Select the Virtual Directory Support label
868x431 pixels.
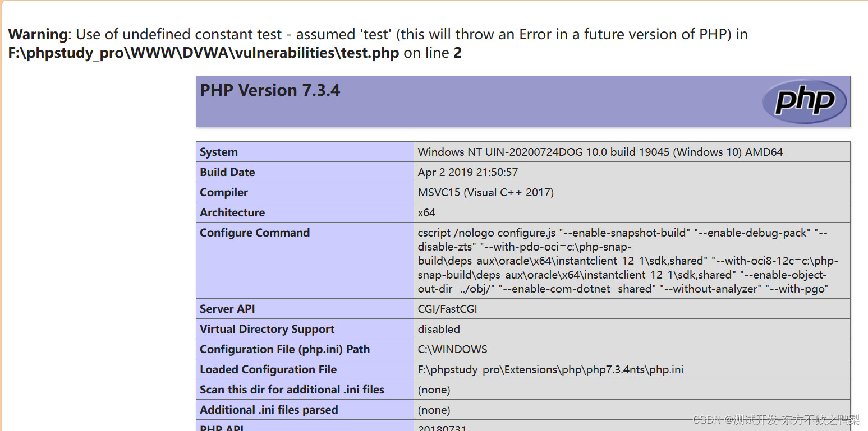(267, 329)
